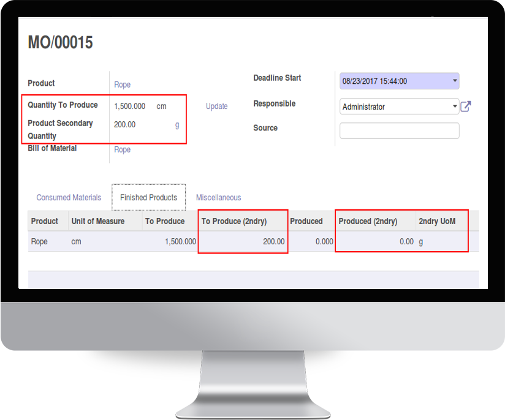Sort by To Produce (2ndry) column header
This screenshot has height=420, width=505.
[234, 221]
